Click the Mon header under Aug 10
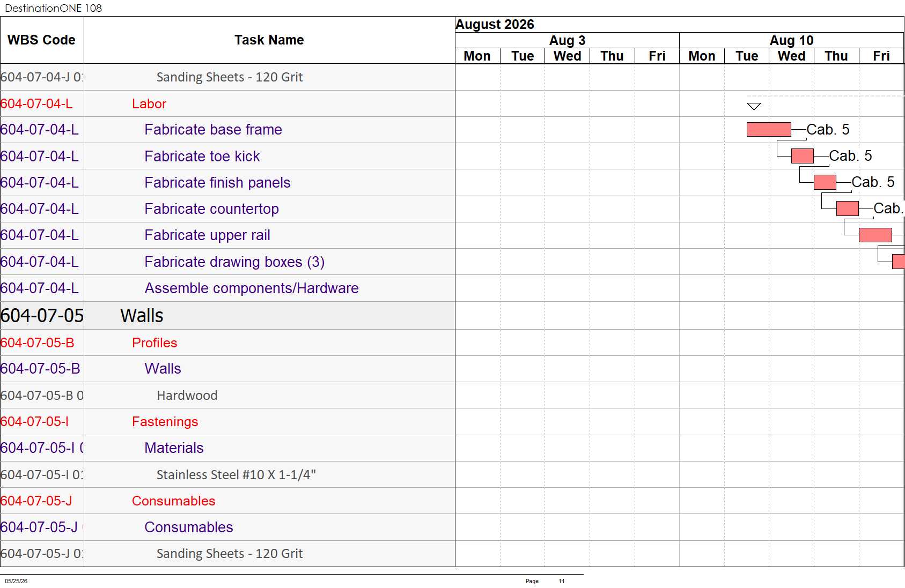 click(x=702, y=56)
